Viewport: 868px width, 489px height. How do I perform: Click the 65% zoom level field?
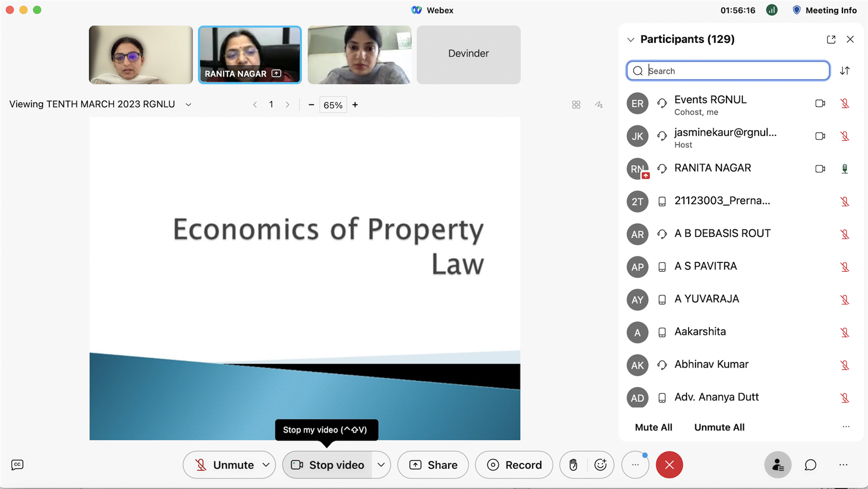point(333,105)
